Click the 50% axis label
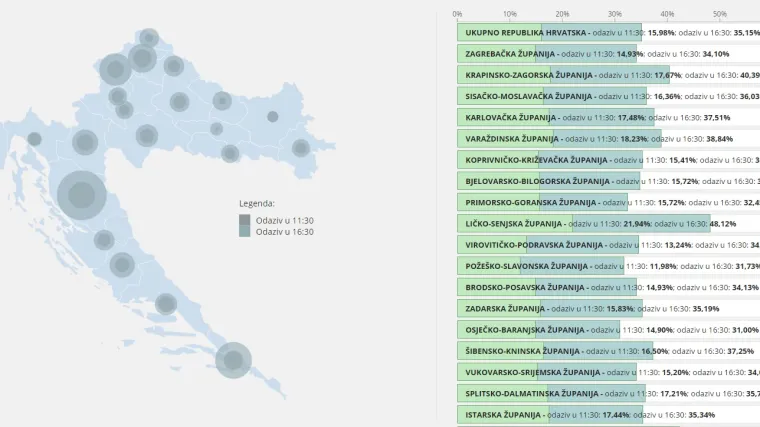760x427 pixels. [x=720, y=14]
